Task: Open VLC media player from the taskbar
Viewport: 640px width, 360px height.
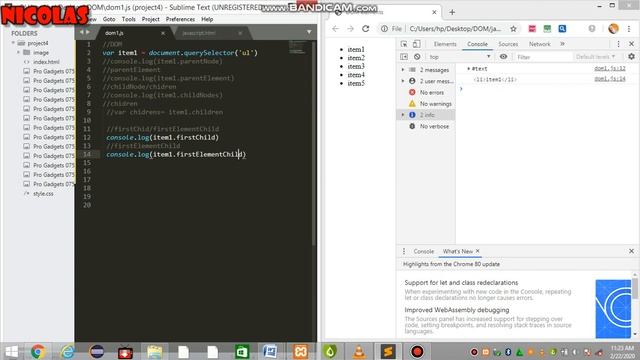Action: click(x=359, y=351)
